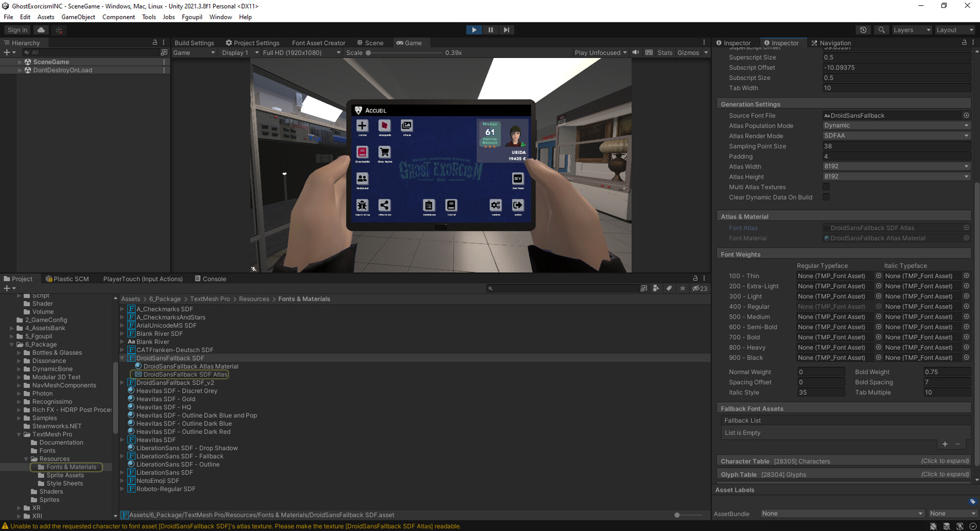Toggle hidden objects count eye icon in Project panel
The height and width of the screenshot is (531, 980).
(696, 288)
